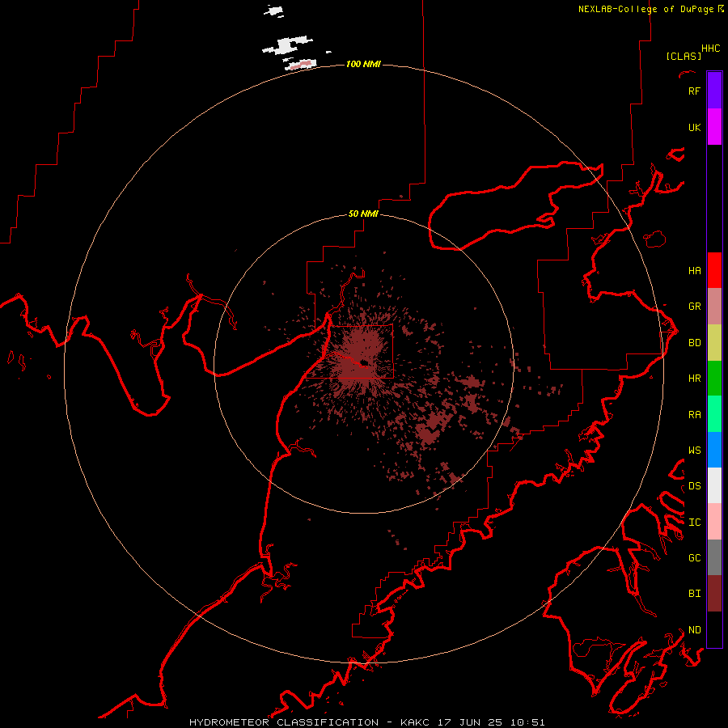Click the HHC product code label
The image size is (728, 728).
[710, 49]
